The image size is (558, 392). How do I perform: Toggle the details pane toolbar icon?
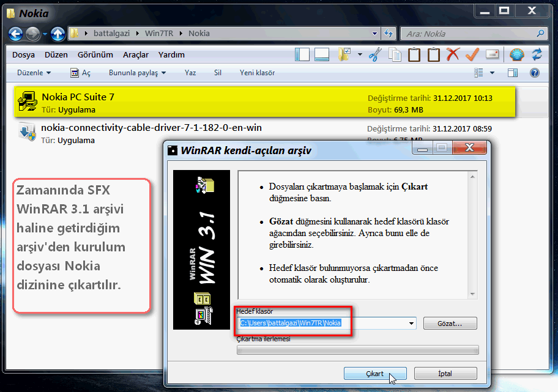[322, 55]
